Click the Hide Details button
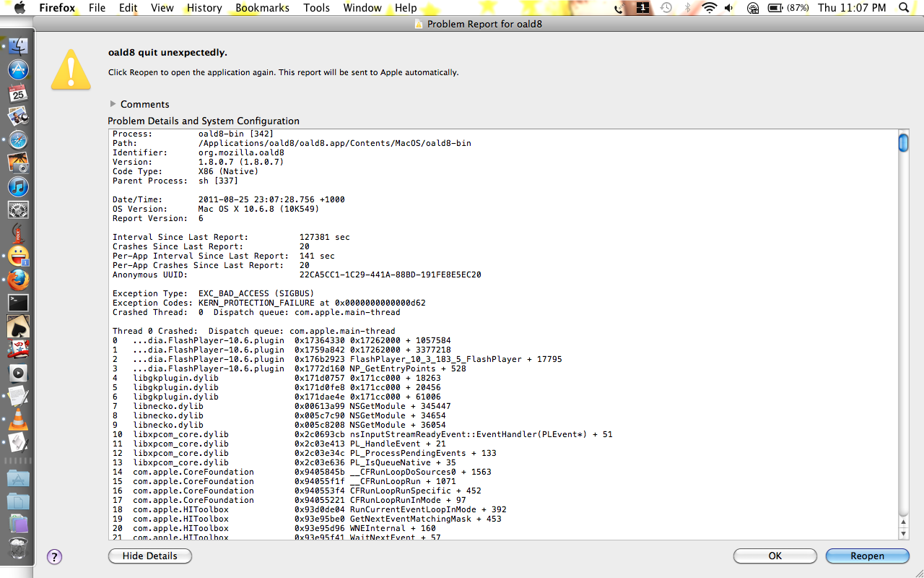The width and height of the screenshot is (924, 578). pyautogui.click(x=150, y=556)
